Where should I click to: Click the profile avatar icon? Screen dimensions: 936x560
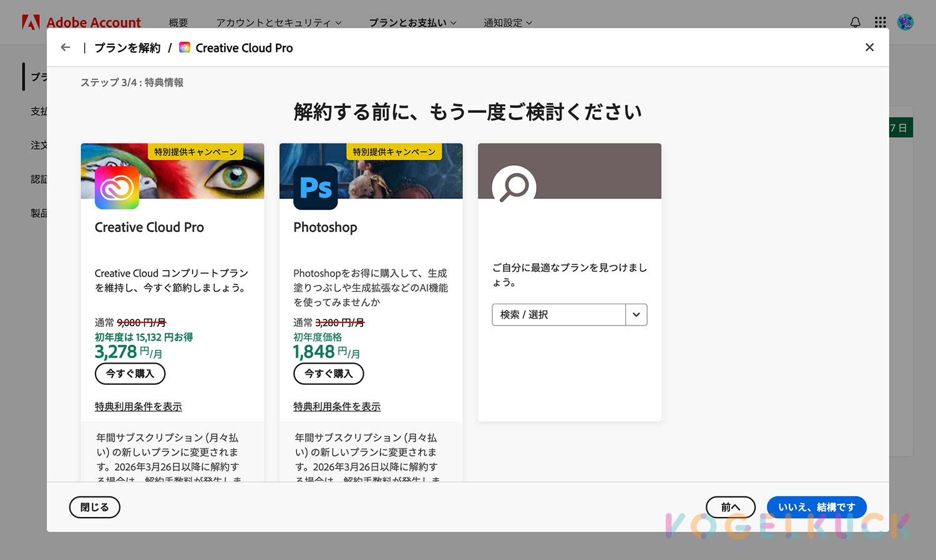tap(905, 22)
